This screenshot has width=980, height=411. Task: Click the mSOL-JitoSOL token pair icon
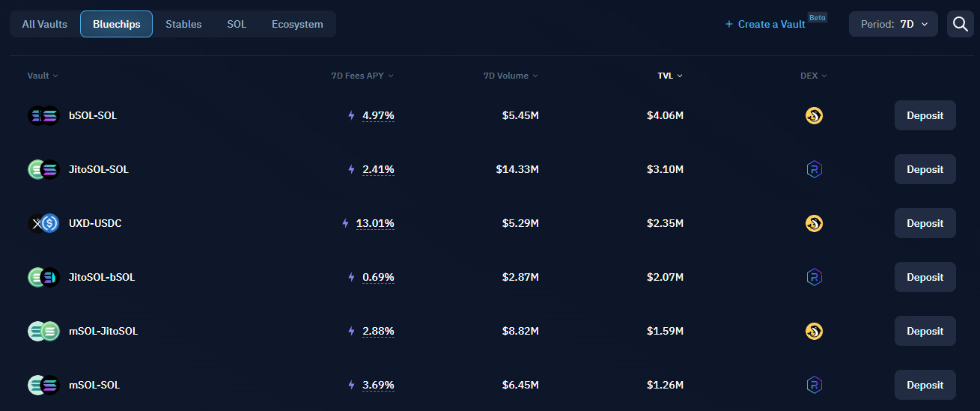point(43,332)
